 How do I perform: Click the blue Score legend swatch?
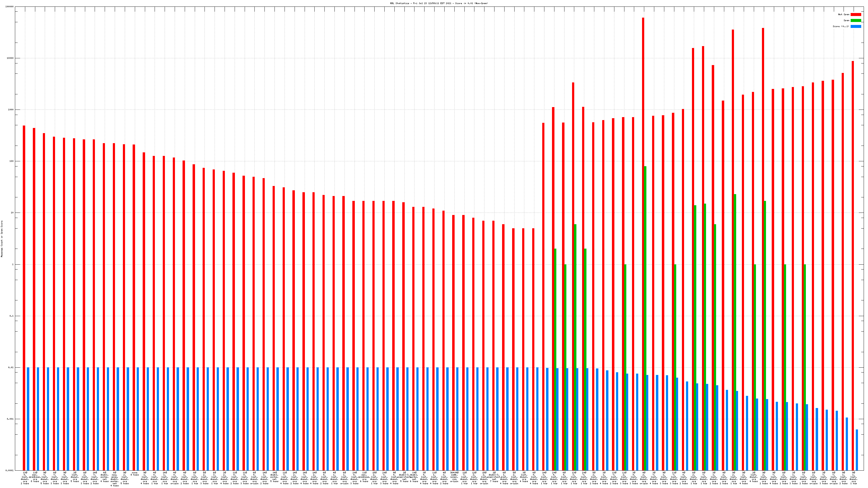tap(856, 26)
